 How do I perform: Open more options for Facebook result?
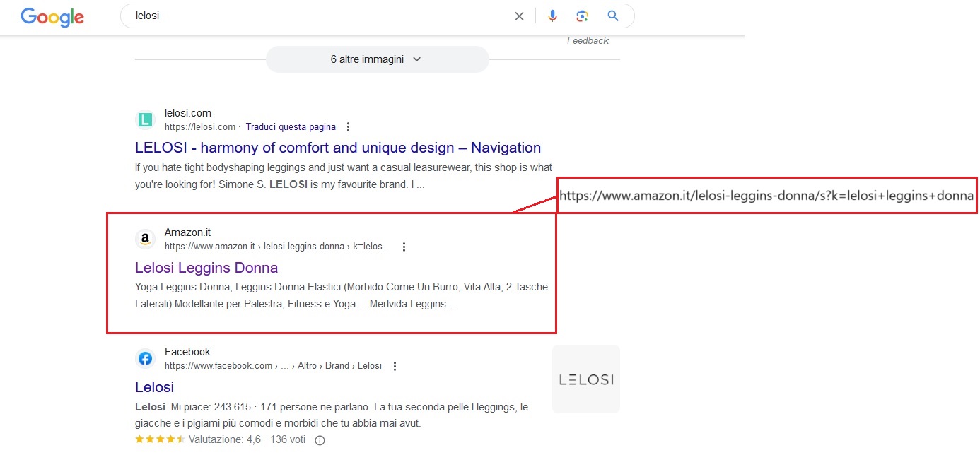click(x=395, y=366)
